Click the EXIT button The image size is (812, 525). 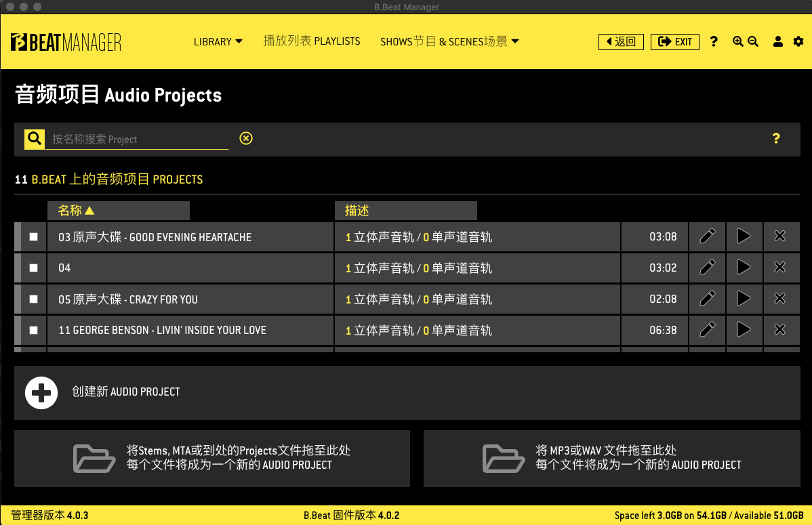pos(675,41)
